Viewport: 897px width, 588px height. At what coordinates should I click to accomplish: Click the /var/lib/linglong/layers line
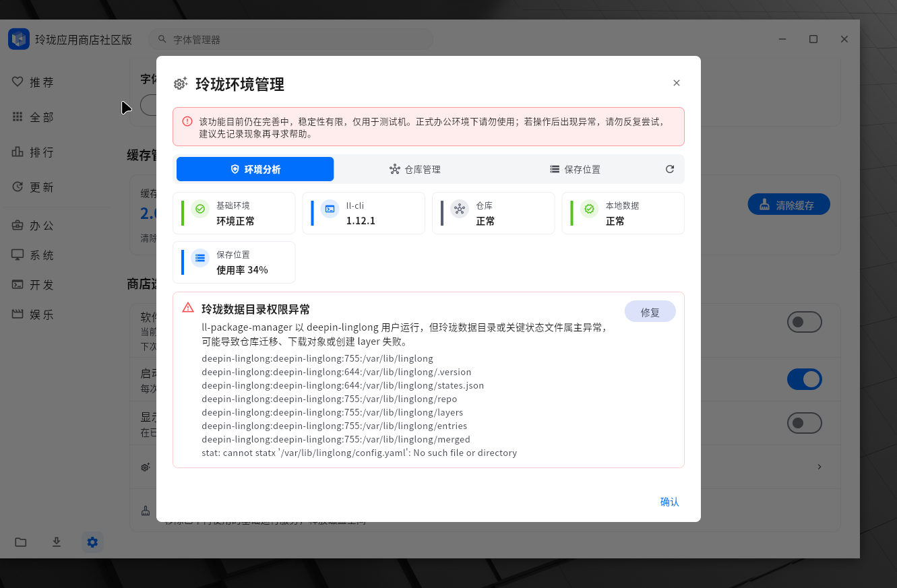coord(332,412)
